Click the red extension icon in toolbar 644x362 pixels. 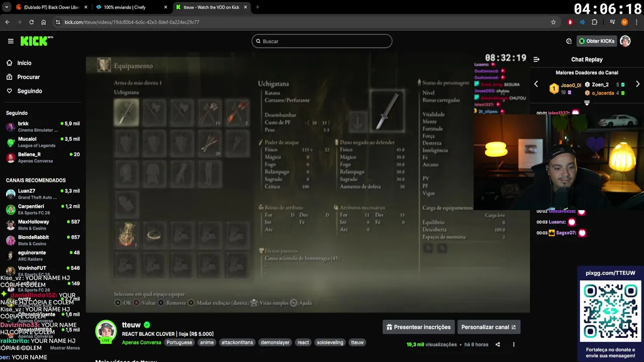[570, 22]
